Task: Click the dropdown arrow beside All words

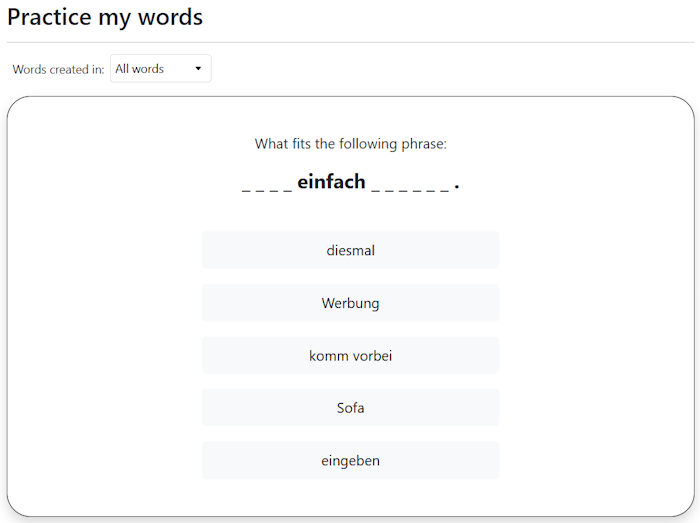Action: 198,69
